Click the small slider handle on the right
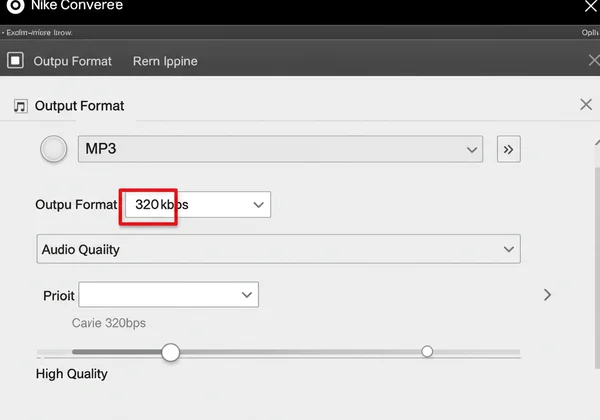Screen dimensions: 600x420 click(427, 351)
